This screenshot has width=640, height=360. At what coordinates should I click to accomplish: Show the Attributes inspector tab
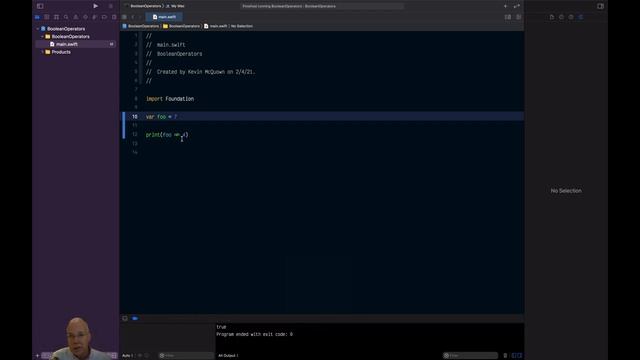581,17
